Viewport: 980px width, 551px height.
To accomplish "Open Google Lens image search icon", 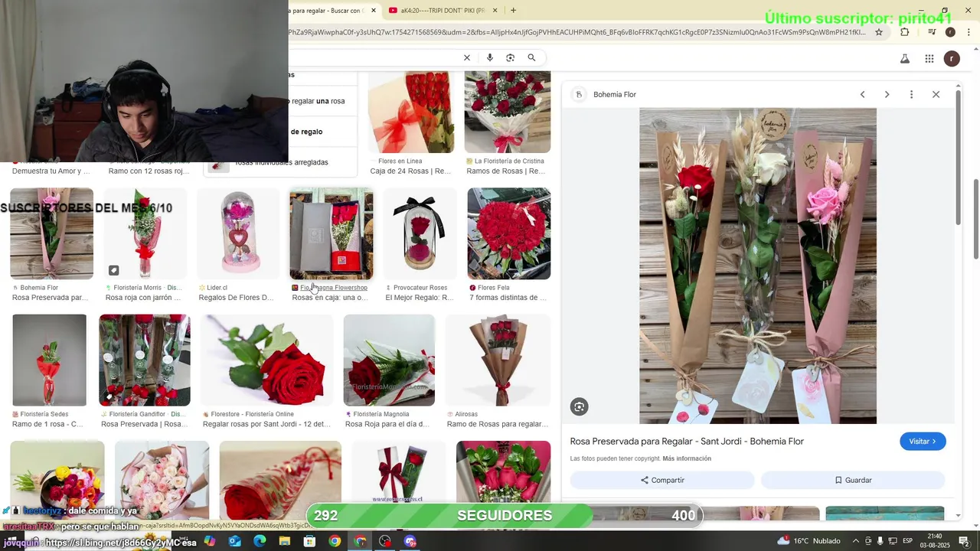I will (510, 58).
